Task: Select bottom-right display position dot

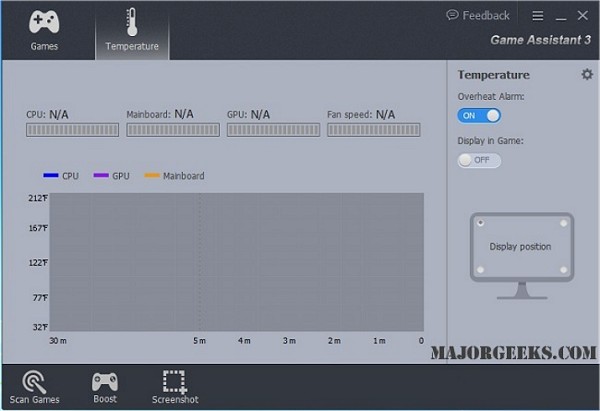Action: point(563,270)
